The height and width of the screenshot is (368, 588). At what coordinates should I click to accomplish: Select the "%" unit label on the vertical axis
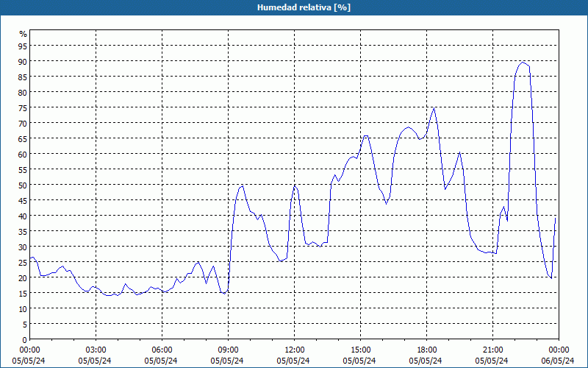click(24, 34)
